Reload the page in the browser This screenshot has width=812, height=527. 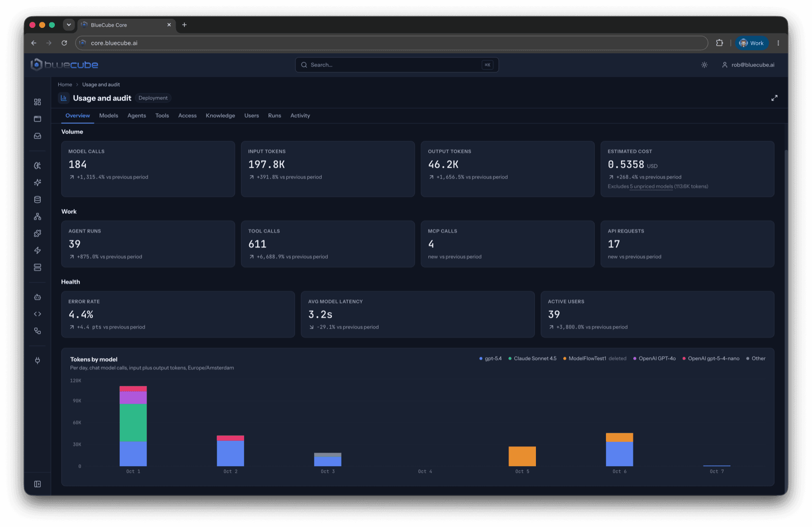(x=64, y=43)
